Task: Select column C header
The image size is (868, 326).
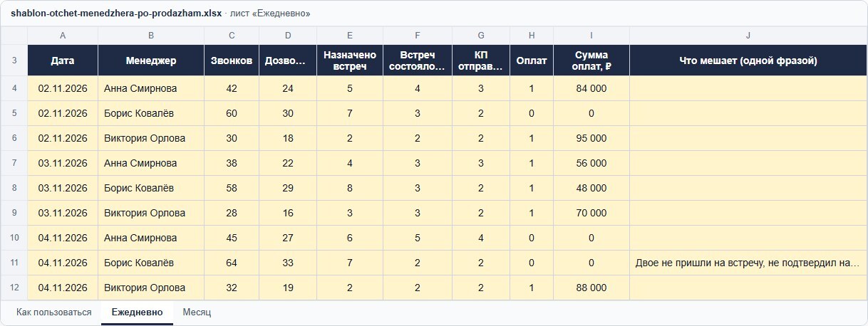Action: tap(232, 36)
